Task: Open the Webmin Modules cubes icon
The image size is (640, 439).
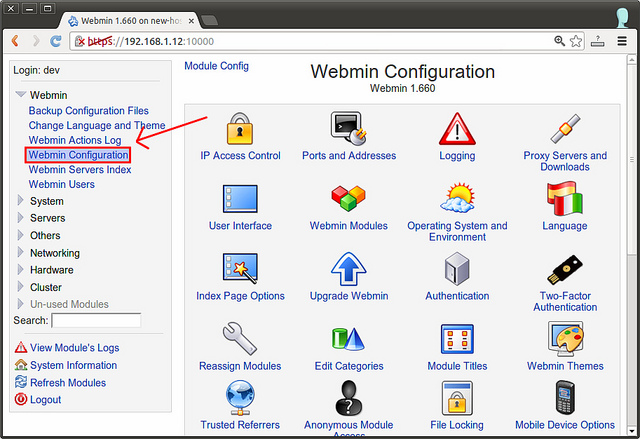Action: [x=349, y=199]
